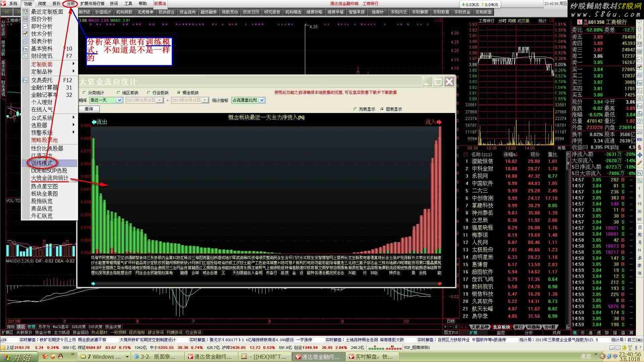
Task: Click the red scroll-right arrow under chart
Action: click(x=439, y=284)
